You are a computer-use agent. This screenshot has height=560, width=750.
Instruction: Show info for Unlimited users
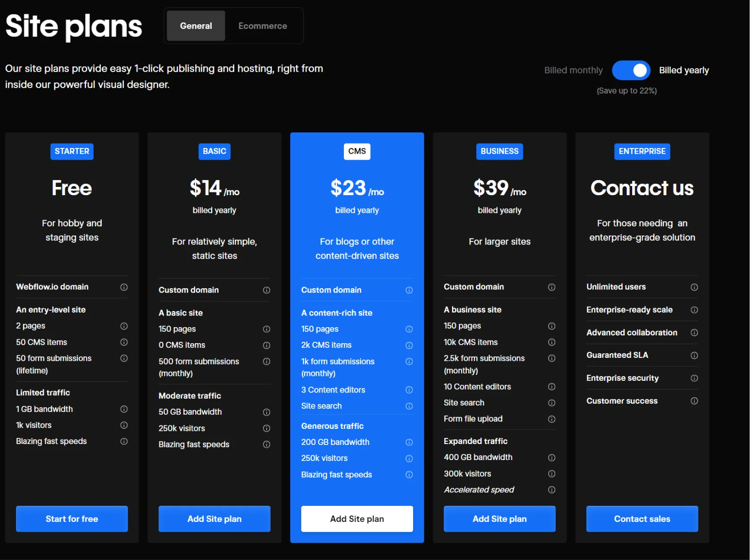pos(694,287)
